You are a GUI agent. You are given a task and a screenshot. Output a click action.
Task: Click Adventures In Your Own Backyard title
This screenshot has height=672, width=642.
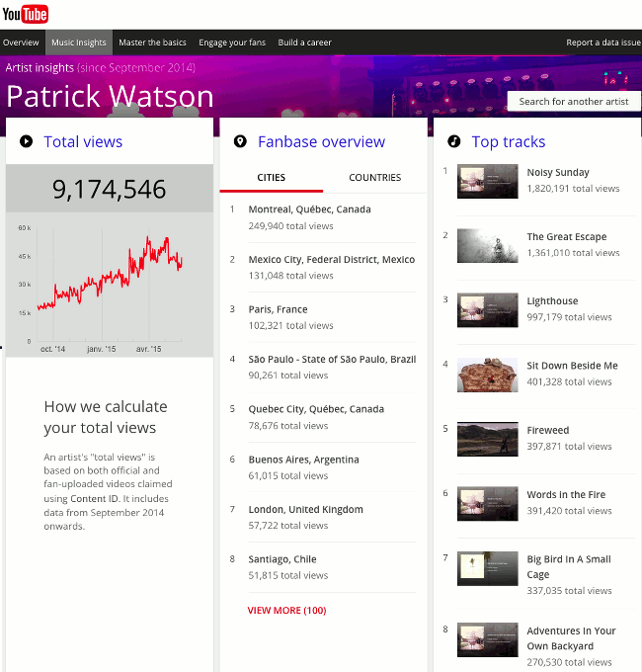click(x=571, y=638)
